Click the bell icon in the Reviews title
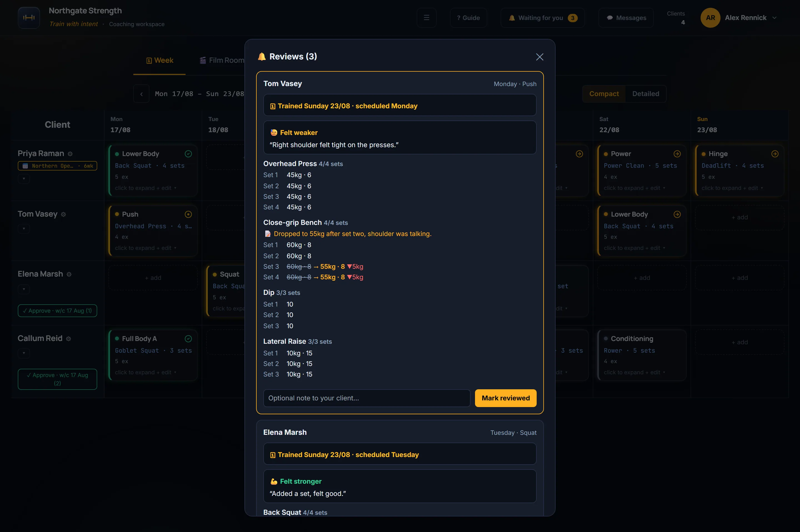800x532 pixels. point(262,57)
